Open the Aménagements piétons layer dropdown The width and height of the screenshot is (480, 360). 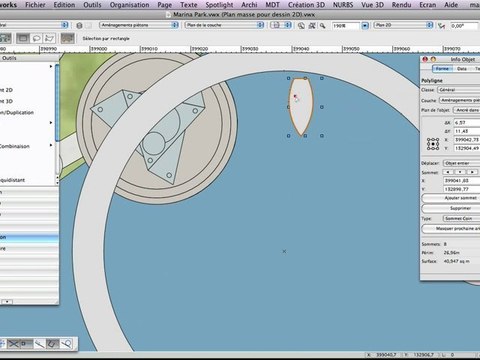139,25
